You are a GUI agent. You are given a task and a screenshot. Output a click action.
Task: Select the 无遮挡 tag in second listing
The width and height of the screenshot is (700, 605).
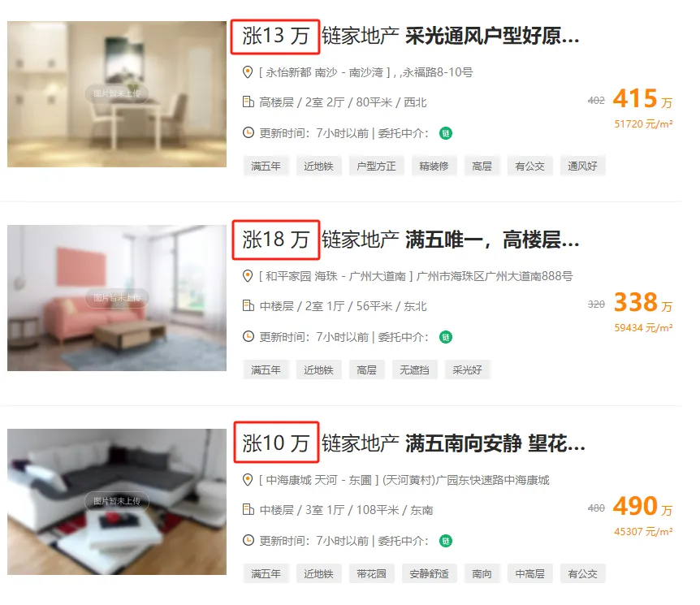click(x=414, y=369)
